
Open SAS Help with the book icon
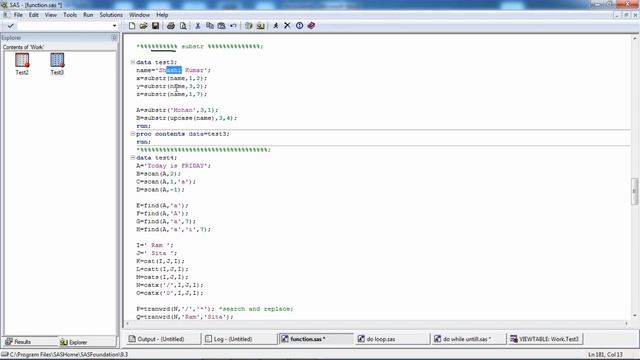(x=311, y=26)
